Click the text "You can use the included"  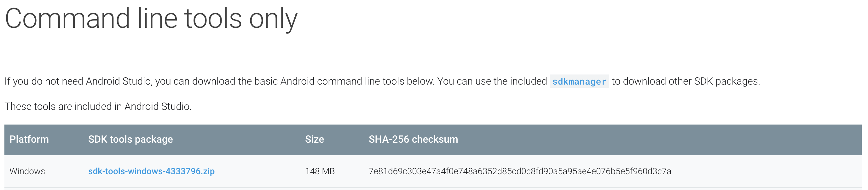492,81
